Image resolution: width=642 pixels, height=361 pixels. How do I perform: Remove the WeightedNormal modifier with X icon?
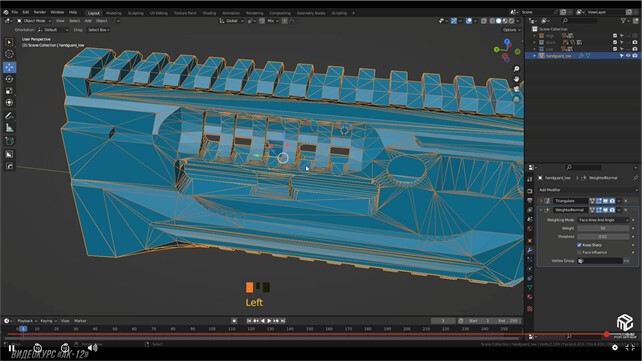(626, 210)
